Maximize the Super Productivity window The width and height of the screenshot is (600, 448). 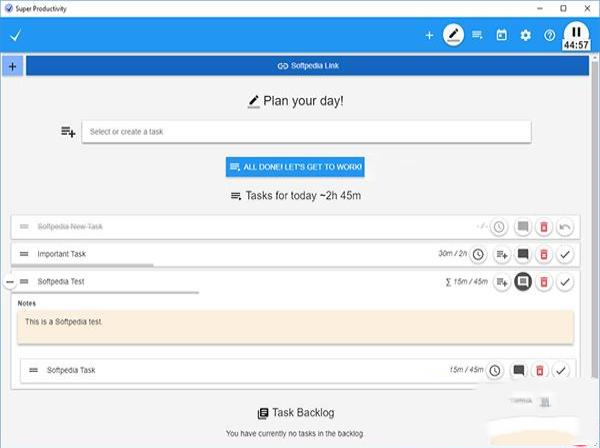click(563, 8)
